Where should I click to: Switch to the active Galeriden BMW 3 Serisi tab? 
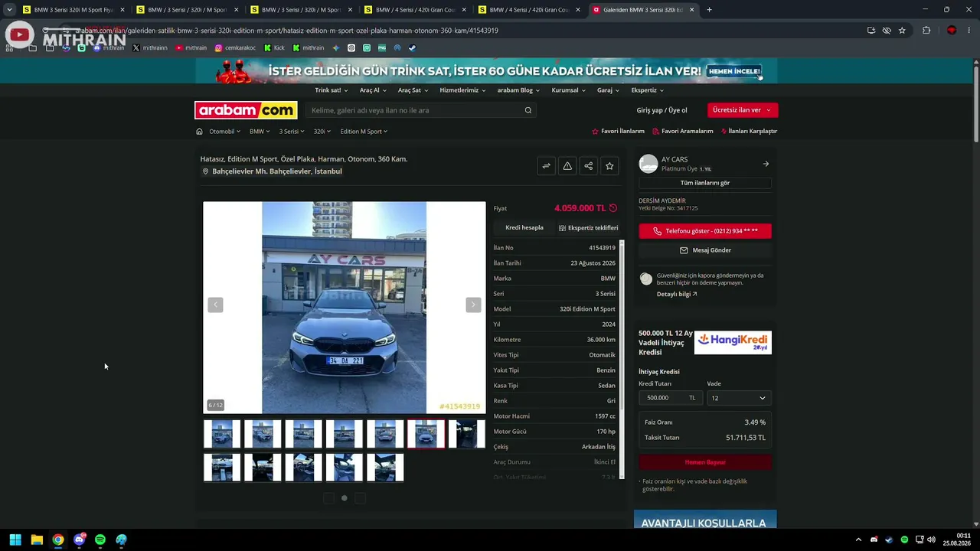tap(644, 10)
